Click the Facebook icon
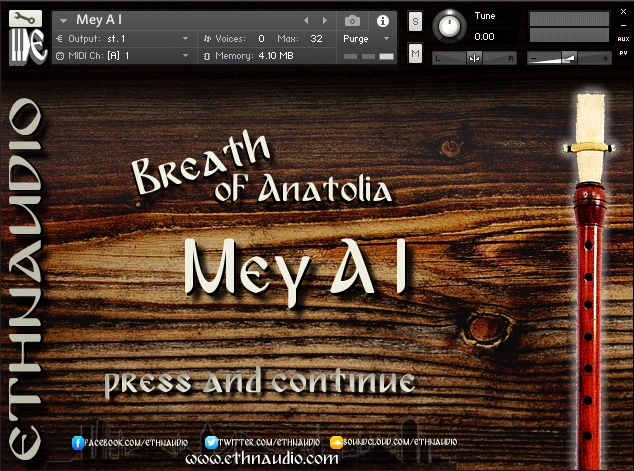The image size is (634, 471). (x=78, y=443)
